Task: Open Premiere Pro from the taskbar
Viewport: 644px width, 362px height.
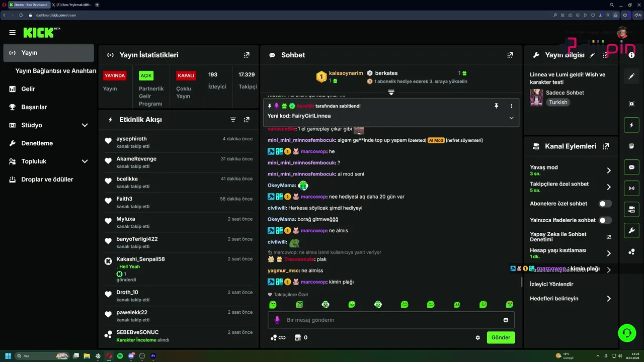Action: pyautogui.click(x=153, y=356)
